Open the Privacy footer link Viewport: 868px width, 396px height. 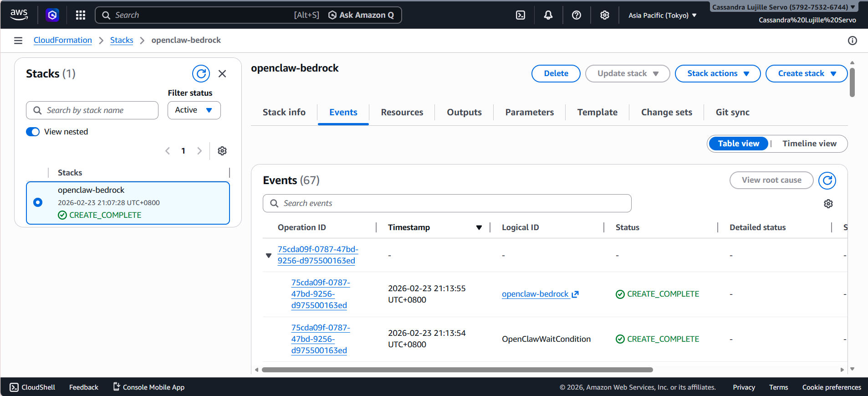pyautogui.click(x=744, y=387)
